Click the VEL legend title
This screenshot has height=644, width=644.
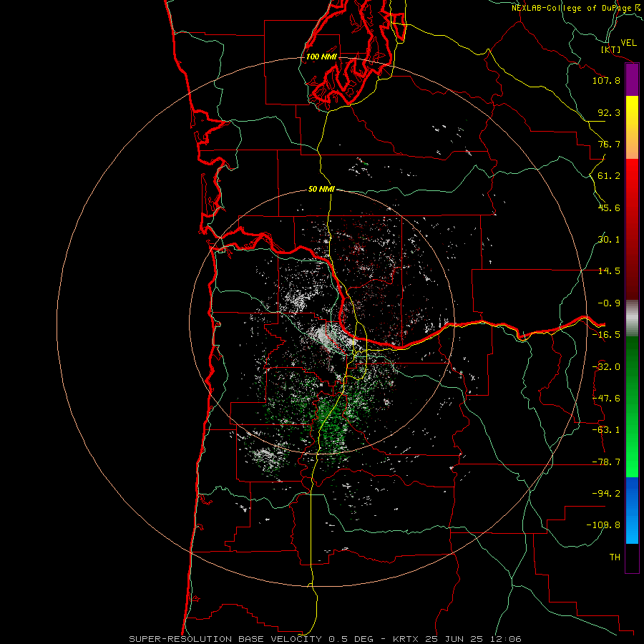coord(628,43)
